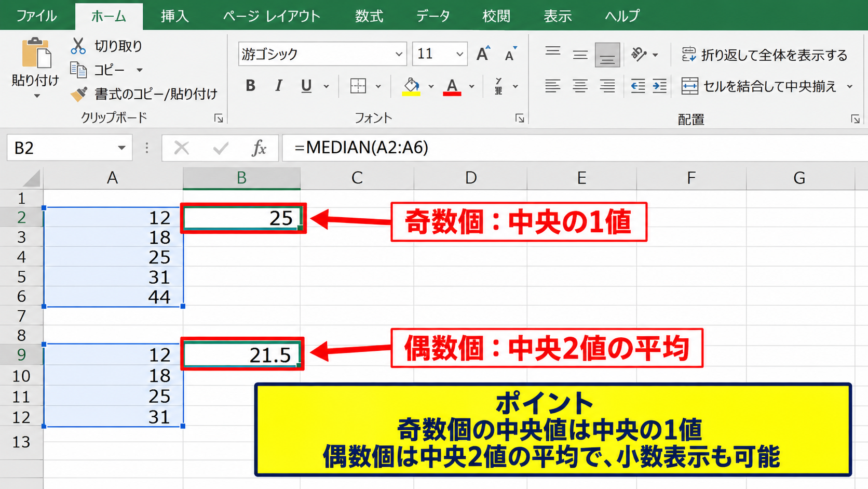
Task: Open the ファイル (File) tab
Action: [x=36, y=16]
